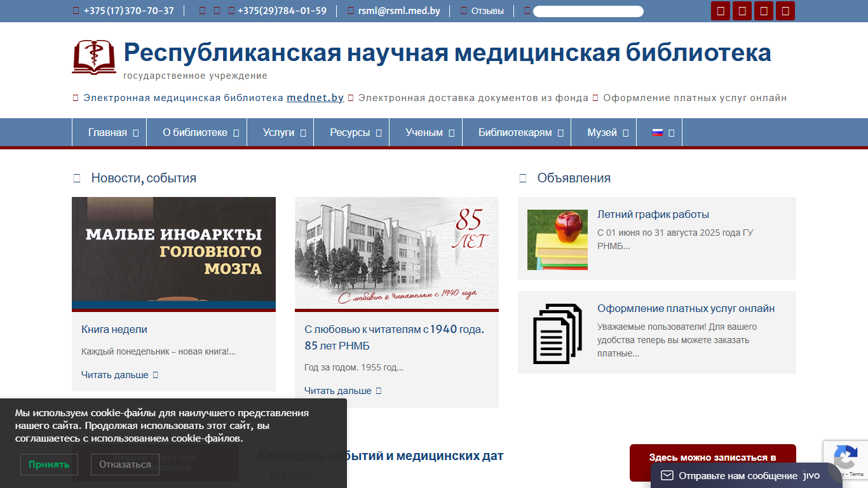Click mobile number +375(29)784-01-59
868x488 pixels.
coord(282,11)
